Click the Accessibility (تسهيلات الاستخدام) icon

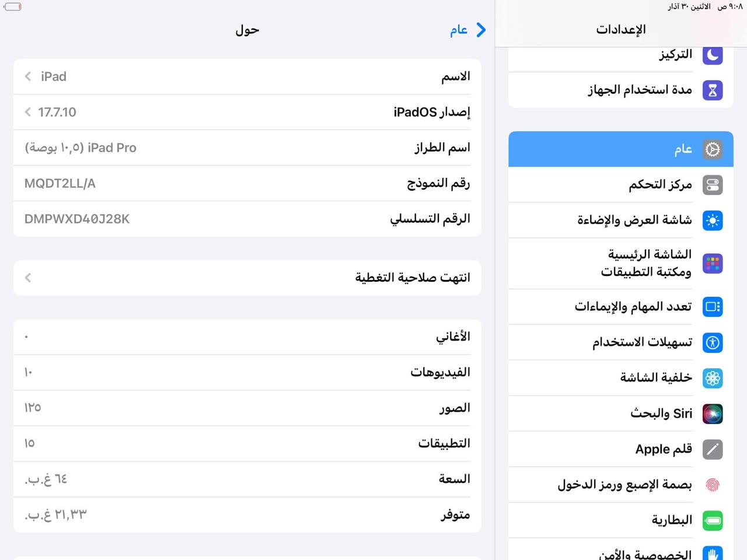click(x=713, y=342)
